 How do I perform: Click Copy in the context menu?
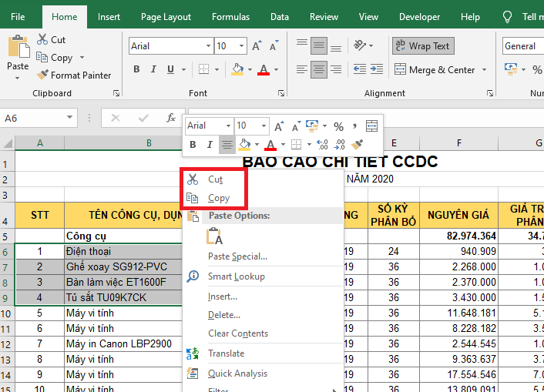pyautogui.click(x=218, y=198)
